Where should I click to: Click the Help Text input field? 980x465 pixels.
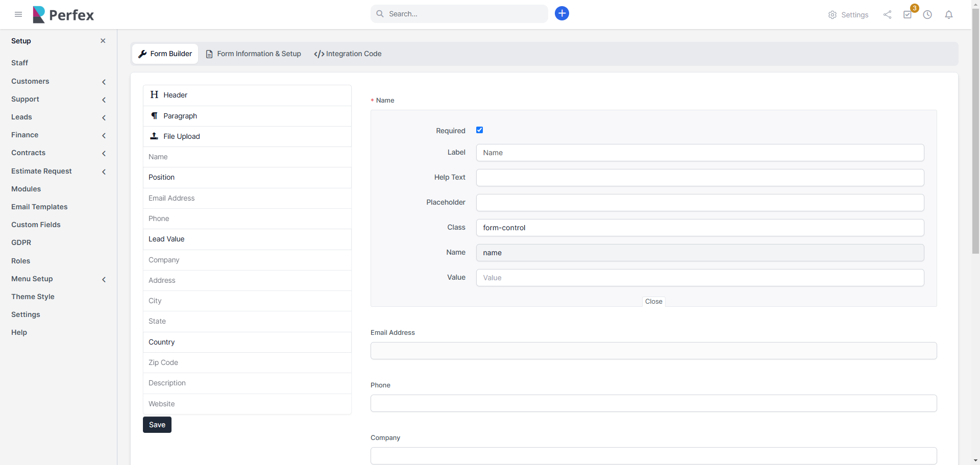click(699, 178)
